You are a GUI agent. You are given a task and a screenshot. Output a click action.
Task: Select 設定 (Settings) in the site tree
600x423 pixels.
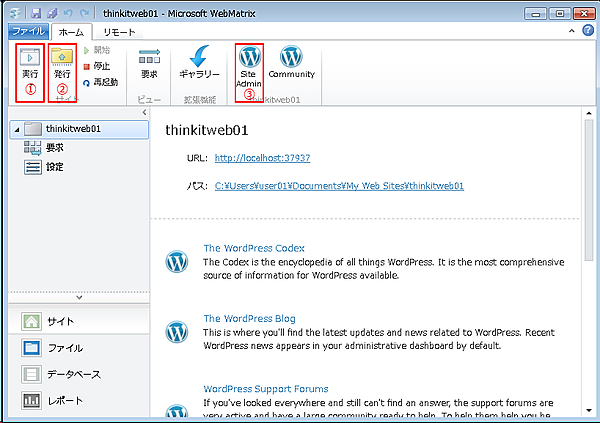coord(53,166)
